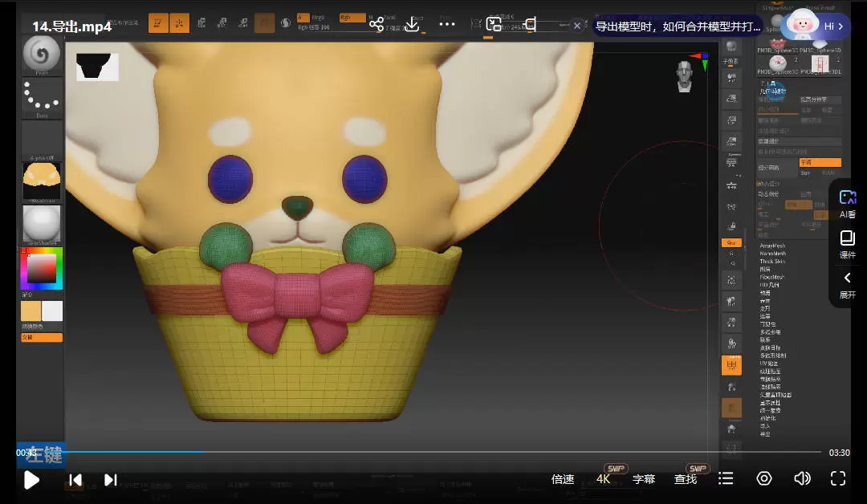Click the black-and-white reference thumbnail

(x=97, y=67)
